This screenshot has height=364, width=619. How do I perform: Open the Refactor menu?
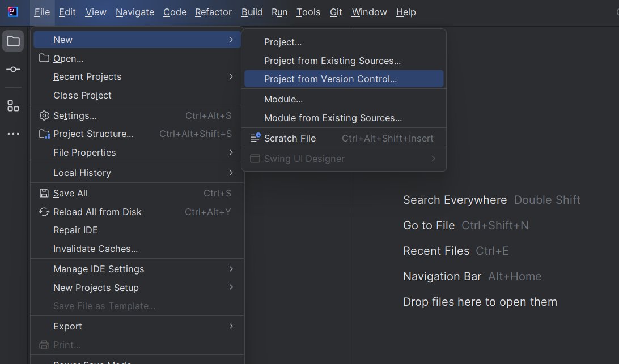(x=213, y=12)
